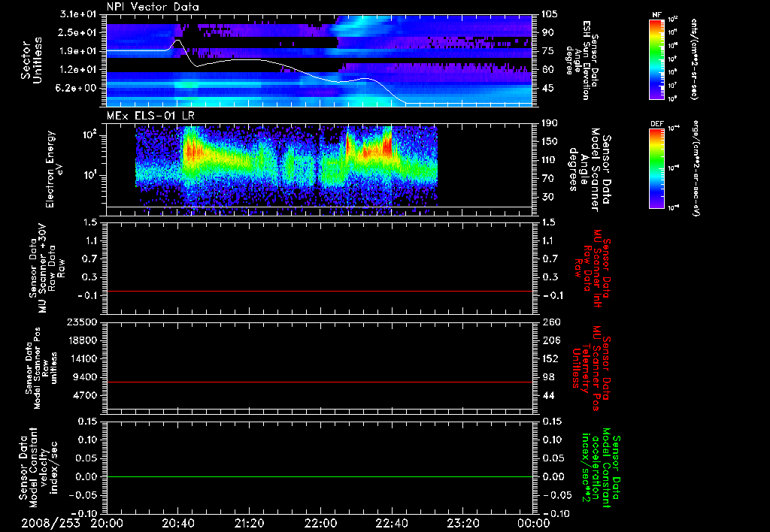Viewport: 770px width, 532px height.
Task: Click the 1.2e+01 sector tick label
Action: click(78, 70)
